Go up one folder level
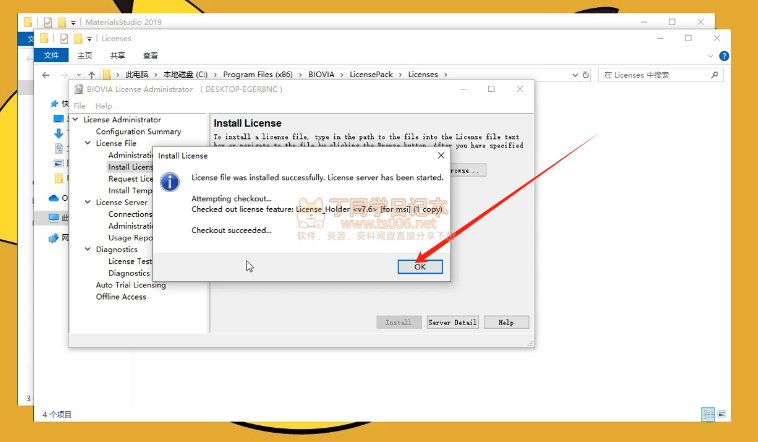This screenshot has width=758, height=442. click(91, 75)
